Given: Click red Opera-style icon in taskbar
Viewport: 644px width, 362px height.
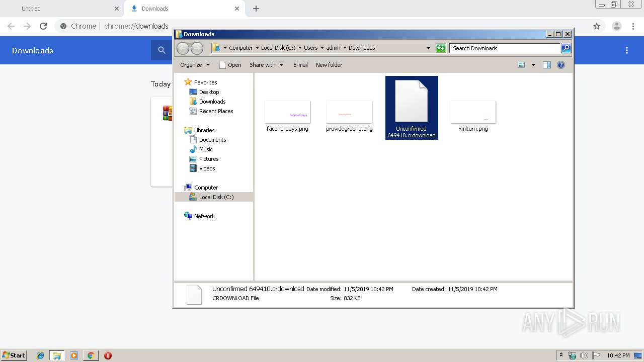Looking at the screenshot, I should click(108, 355).
